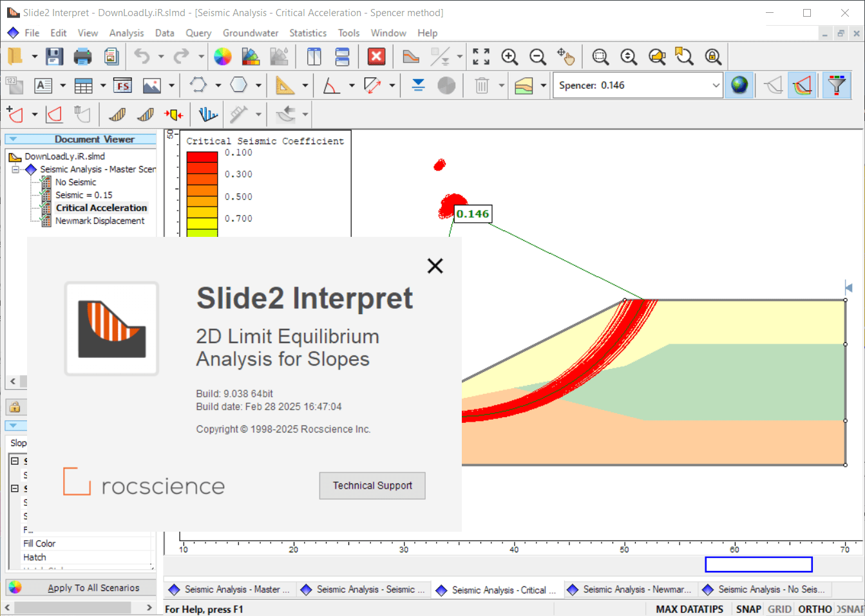Click the Zoom Out magnifier icon

click(538, 57)
